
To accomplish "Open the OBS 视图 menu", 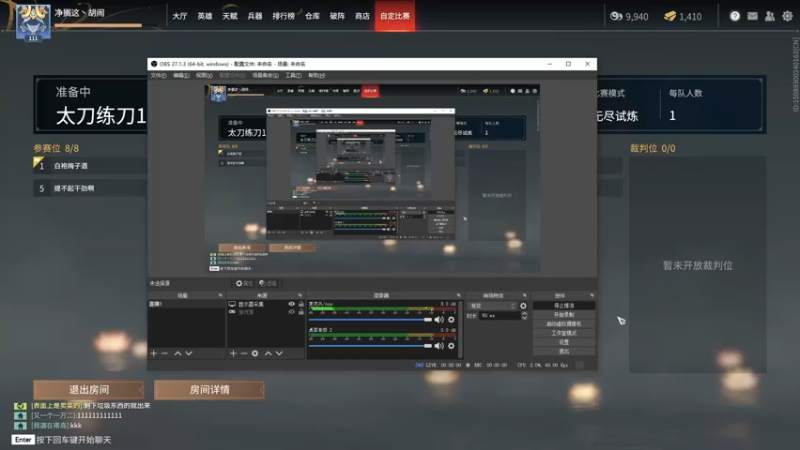I will pos(204,76).
